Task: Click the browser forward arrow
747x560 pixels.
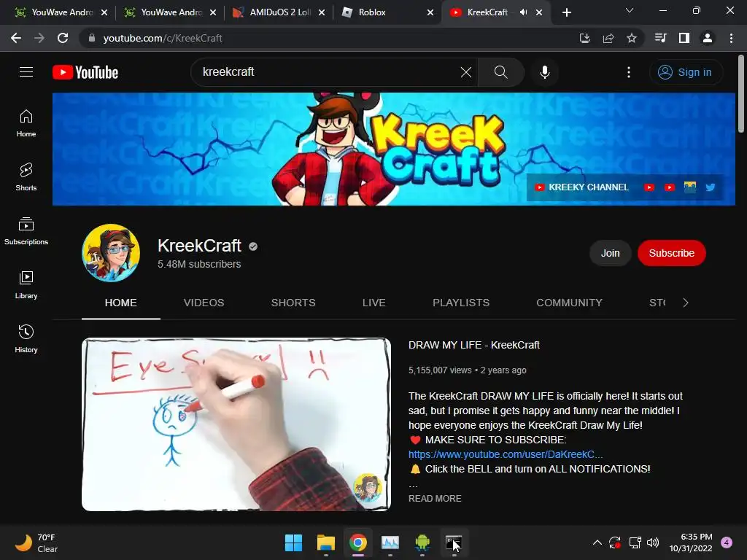Action: click(39, 38)
